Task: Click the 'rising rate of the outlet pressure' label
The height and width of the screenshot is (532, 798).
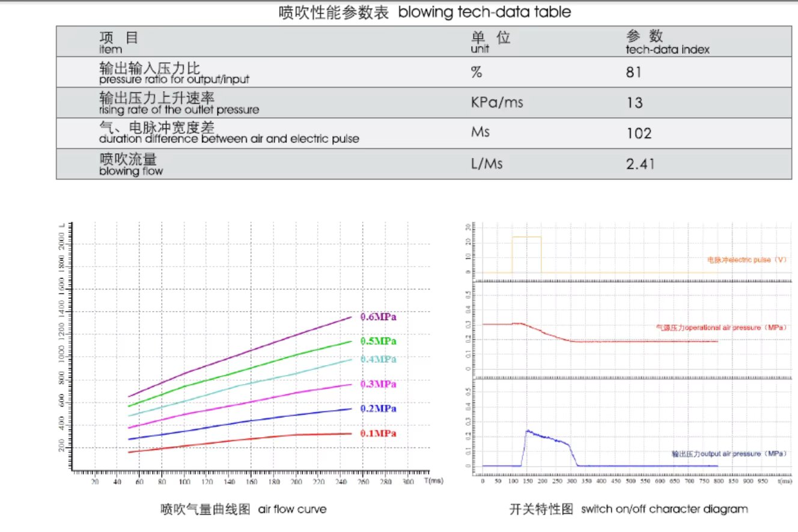Action: click(x=179, y=110)
